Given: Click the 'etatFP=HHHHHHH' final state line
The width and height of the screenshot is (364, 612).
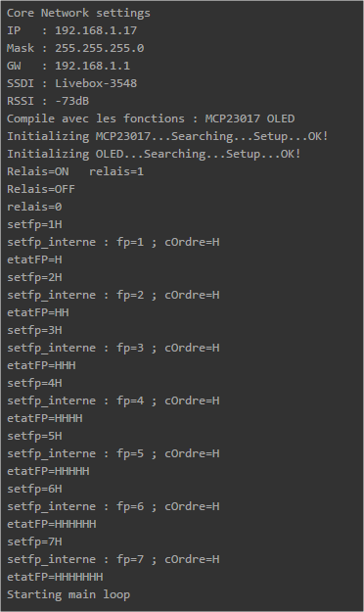Looking at the screenshot, I should tap(55, 577).
